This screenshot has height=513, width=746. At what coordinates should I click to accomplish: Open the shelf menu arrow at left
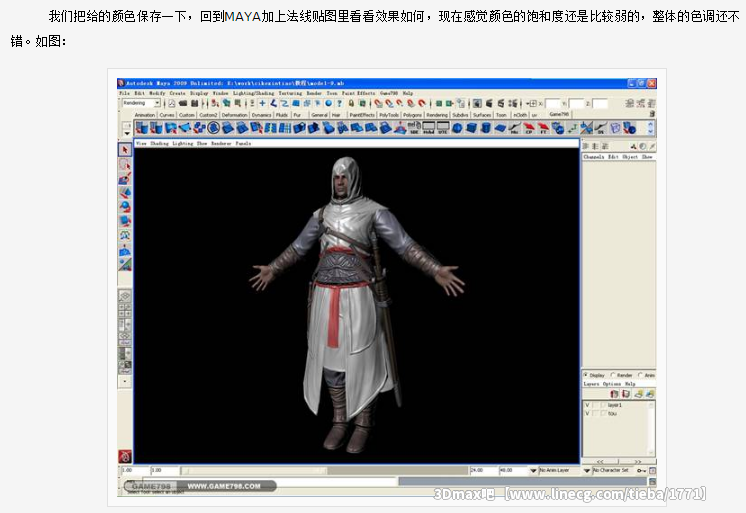pos(127,133)
